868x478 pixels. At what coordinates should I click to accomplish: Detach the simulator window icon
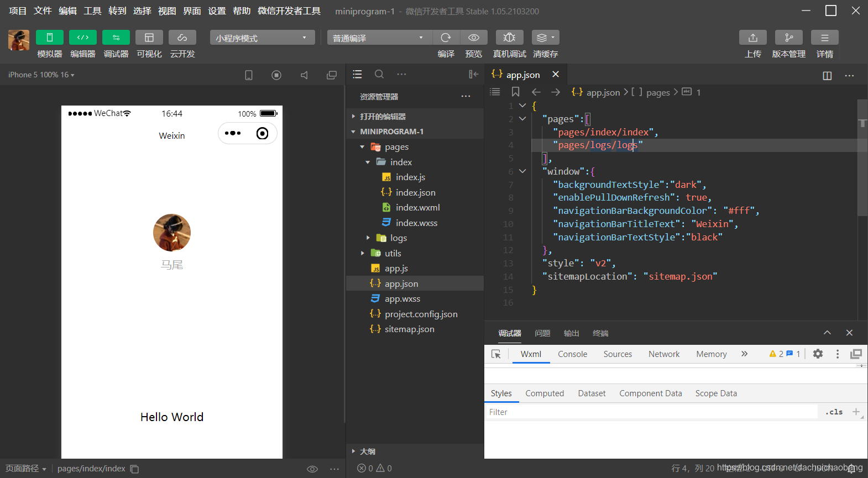tap(332, 75)
